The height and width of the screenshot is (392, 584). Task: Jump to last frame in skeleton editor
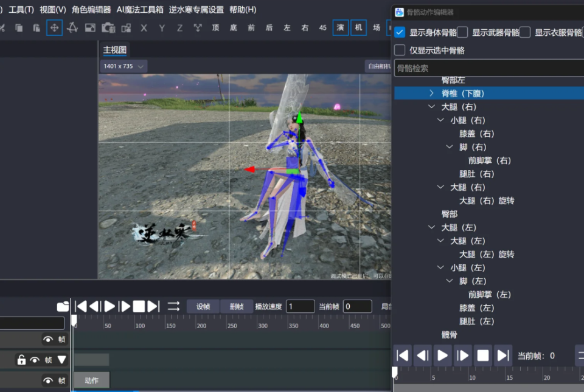(x=503, y=356)
